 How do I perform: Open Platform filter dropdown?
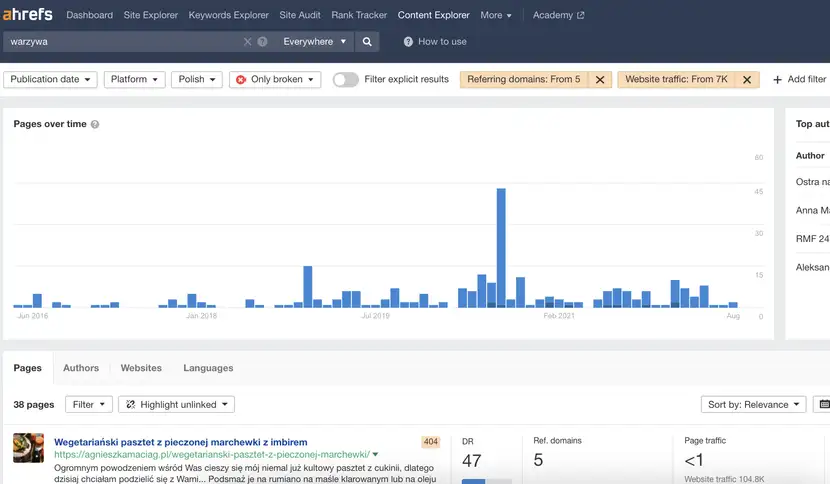pyautogui.click(x=134, y=79)
